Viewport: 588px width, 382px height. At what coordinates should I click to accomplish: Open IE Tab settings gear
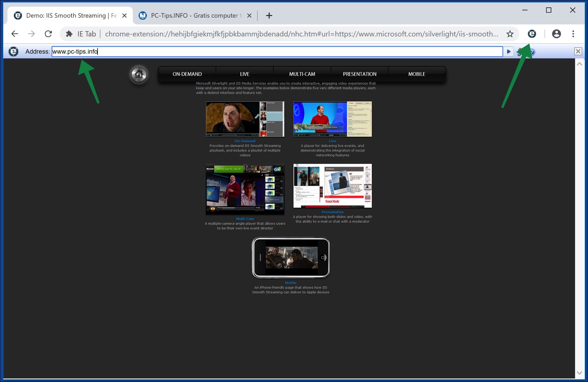coord(519,52)
